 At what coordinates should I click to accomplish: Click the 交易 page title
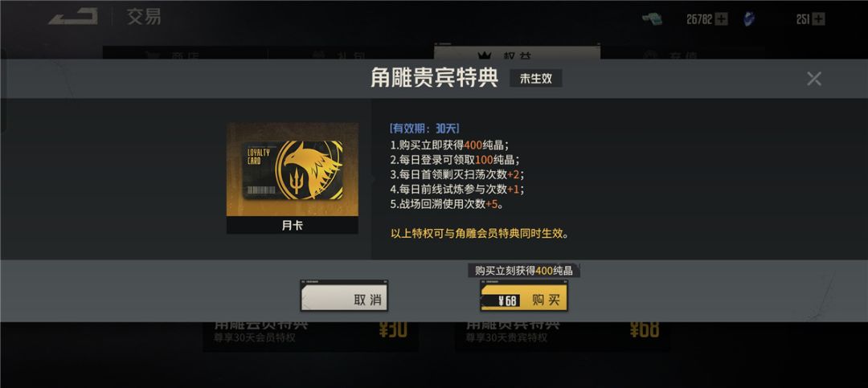144,17
